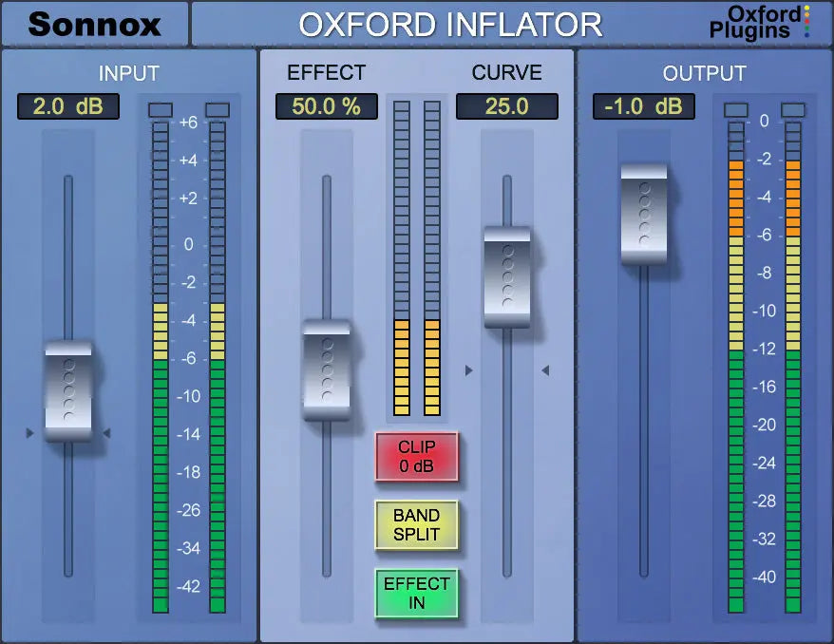Click the EFFECT percentage display showing 50.0%
The height and width of the screenshot is (644, 834).
327,106
